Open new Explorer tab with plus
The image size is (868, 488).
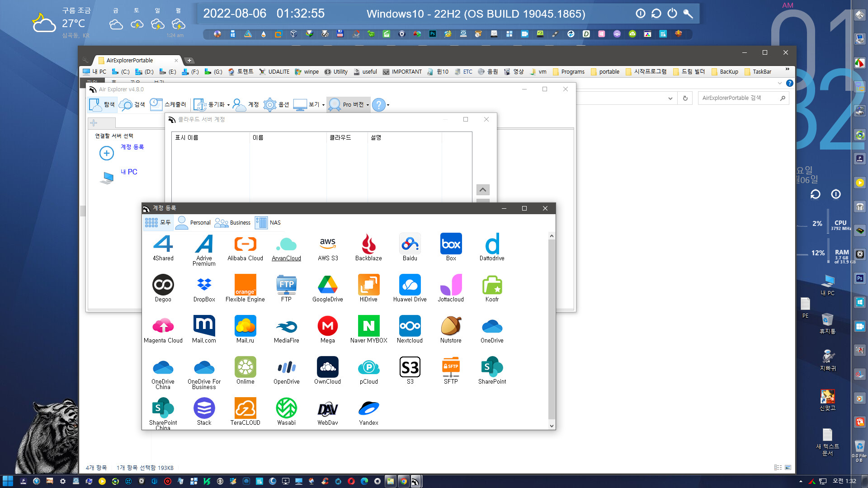click(189, 60)
